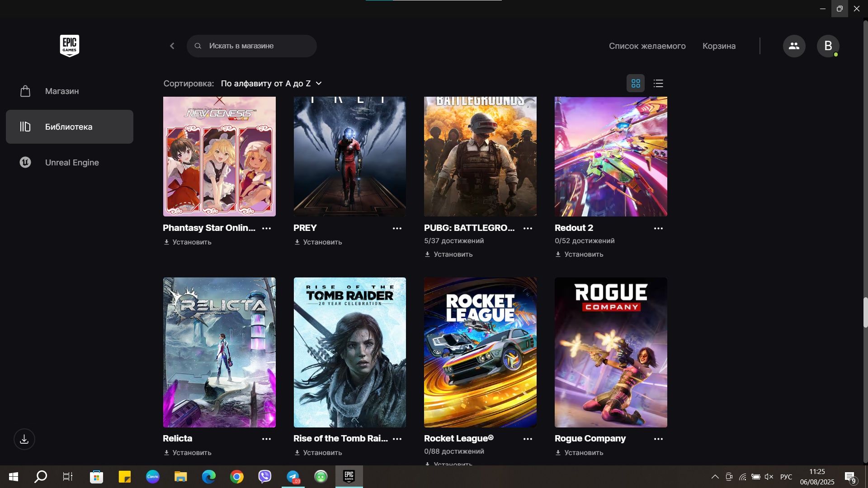The image size is (868, 488).
Task: Open options for Phantasy Star Online
Action: (x=267, y=229)
